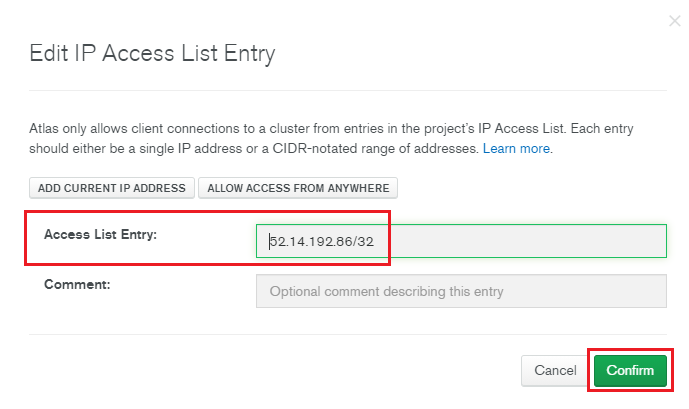Image resolution: width=689 pixels, height=409 pixels.
Task: Click the "Access List Entry:" label
Action: coord(102,234)
